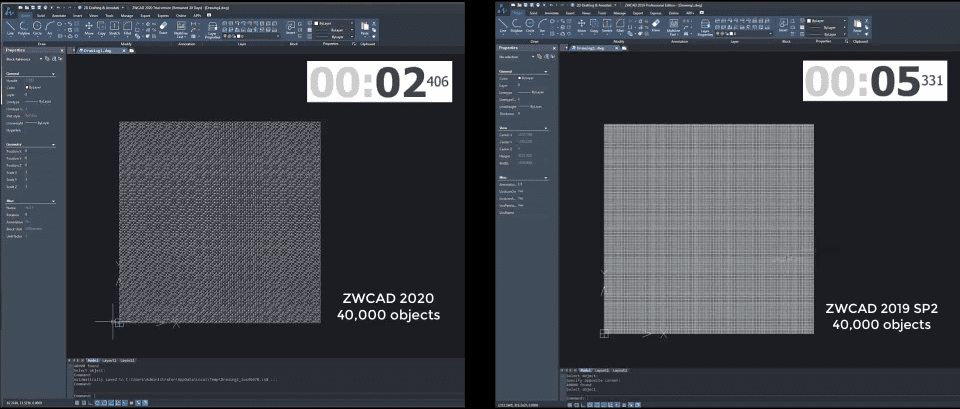
Task: Open Manage ribbon tab in ZWCAD 2020
Action: [x=127, y=16]
